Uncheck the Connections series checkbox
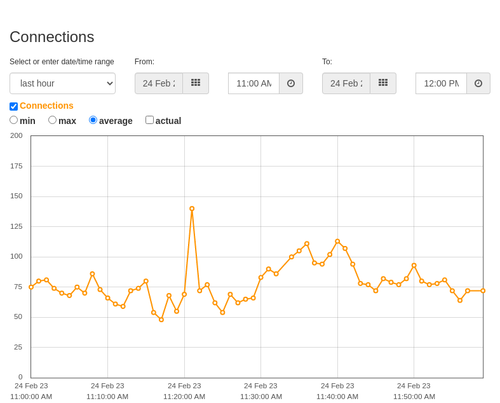Viewport: 500px width, 403px height. 14,106
